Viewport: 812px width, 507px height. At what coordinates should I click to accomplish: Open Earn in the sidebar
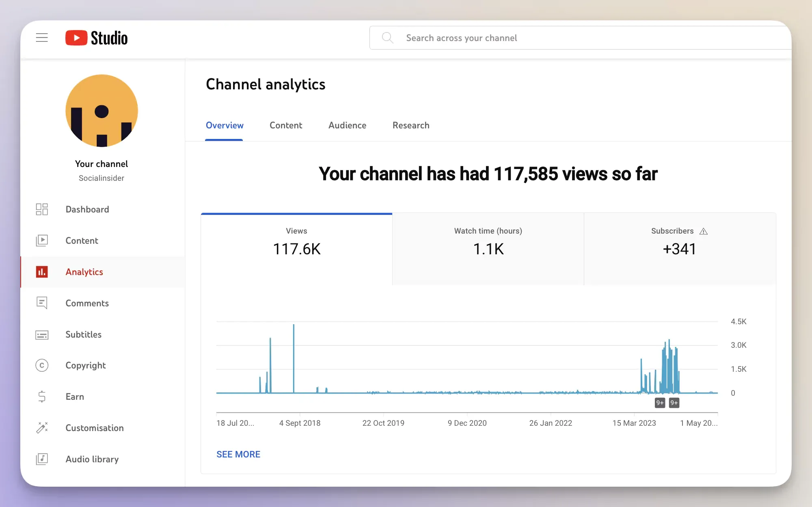pos(103,396)
